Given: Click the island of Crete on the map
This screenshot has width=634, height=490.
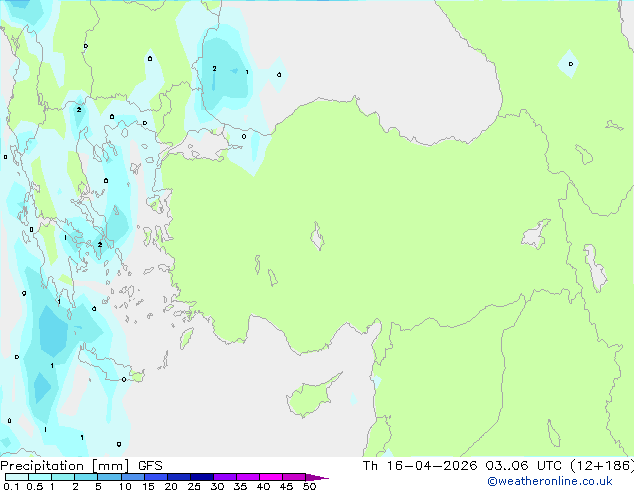Looking at the screenshot, I should (x=110, y=365).
